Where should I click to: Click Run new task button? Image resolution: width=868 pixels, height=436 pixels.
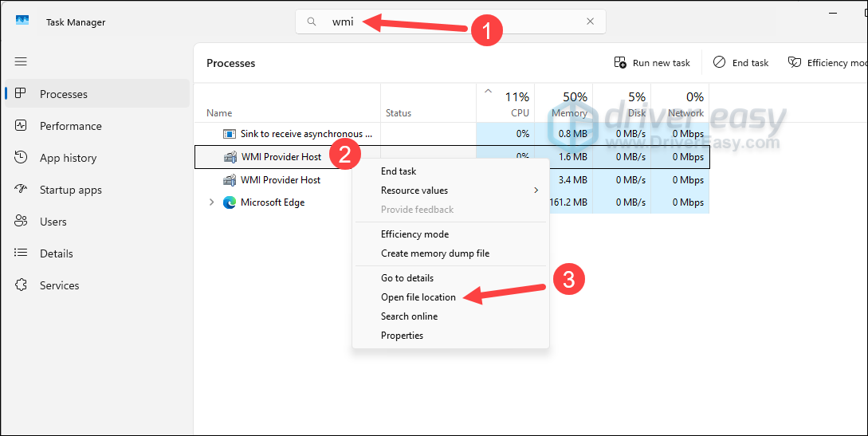click(x=652, y=62)
